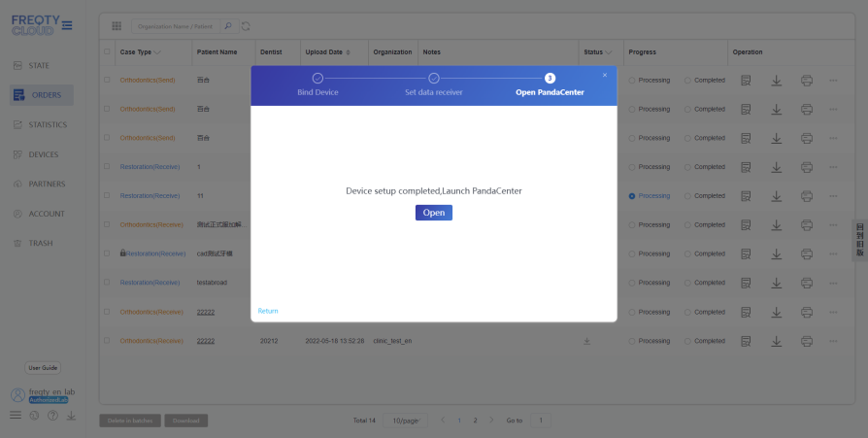Open the 10/page size dropdown
This screenshot has width=868, height=438.
405,421
